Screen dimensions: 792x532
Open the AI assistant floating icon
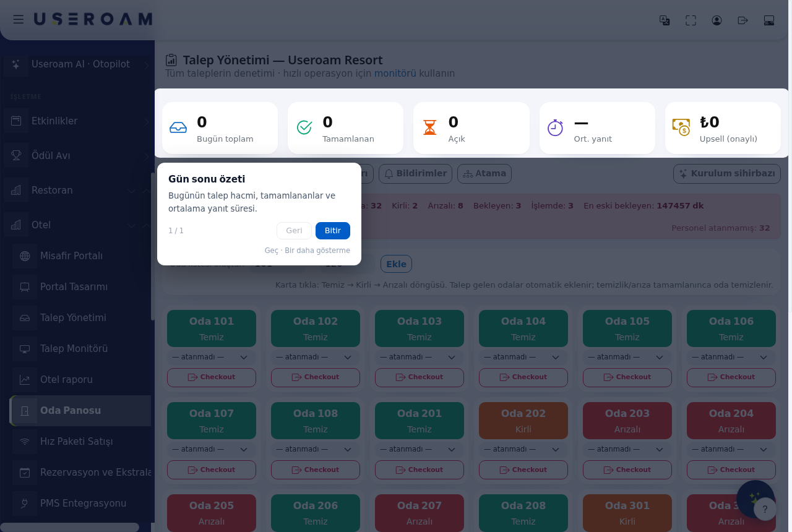pyautogui.click(x=755, y=498)
